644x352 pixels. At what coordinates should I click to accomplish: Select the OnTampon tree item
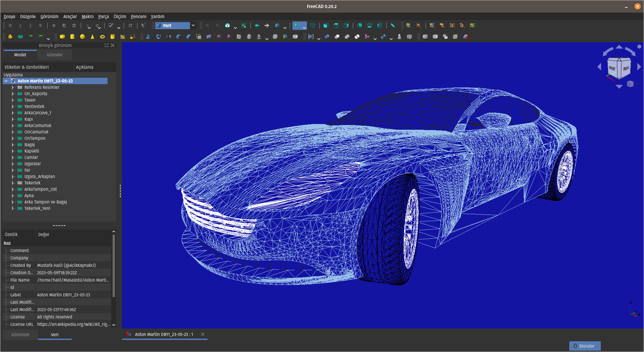click(35, 138)
